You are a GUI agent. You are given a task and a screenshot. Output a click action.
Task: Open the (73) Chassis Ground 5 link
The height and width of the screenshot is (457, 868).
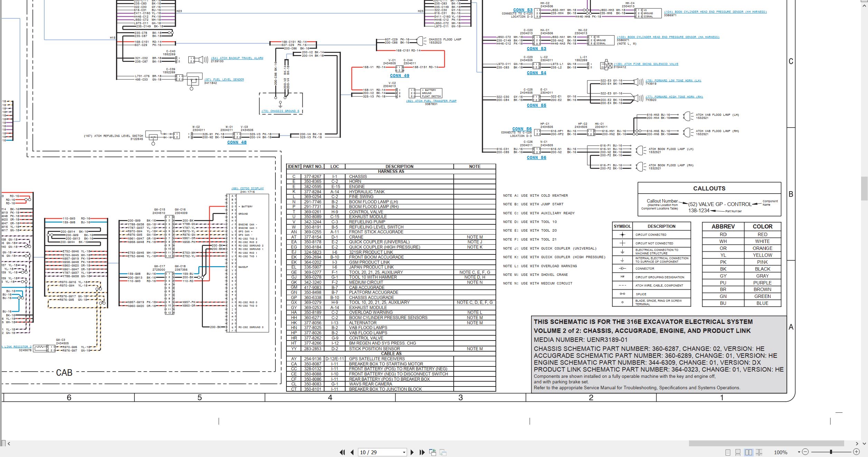281,111
